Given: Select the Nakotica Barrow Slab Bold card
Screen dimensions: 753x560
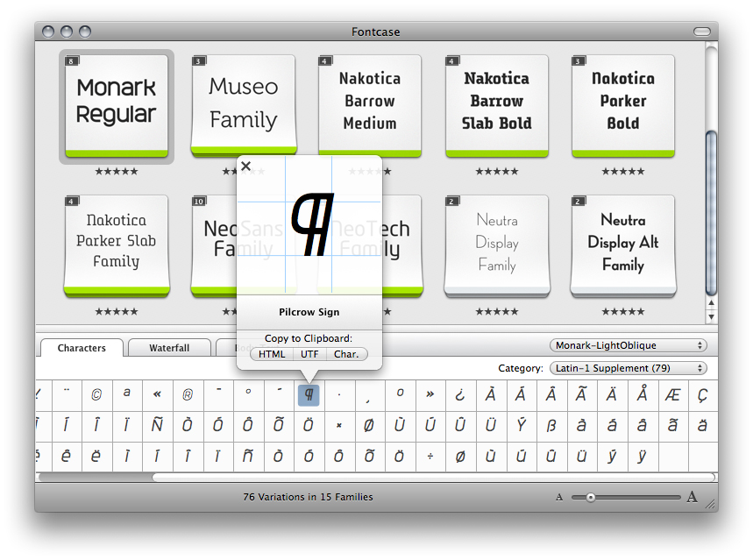Looking at the screenshot, I should pyautogui.click(x=496, y=106).
